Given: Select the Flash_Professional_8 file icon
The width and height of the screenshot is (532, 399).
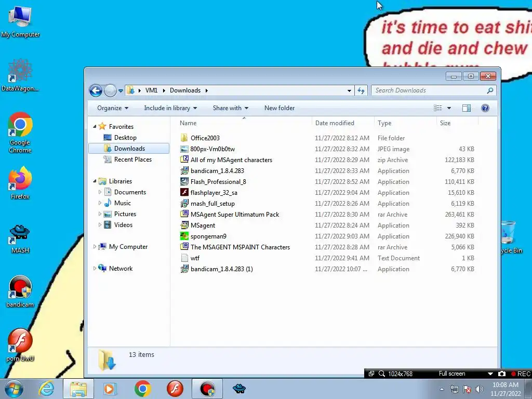Looking at the screenshot, I should (x=184, y=181).
